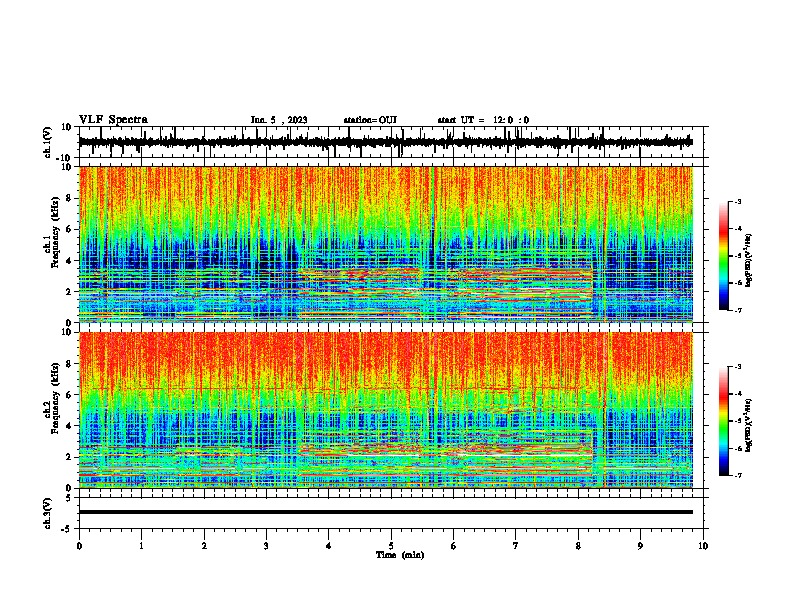Click time axis tick label "0"

(79, 546)
